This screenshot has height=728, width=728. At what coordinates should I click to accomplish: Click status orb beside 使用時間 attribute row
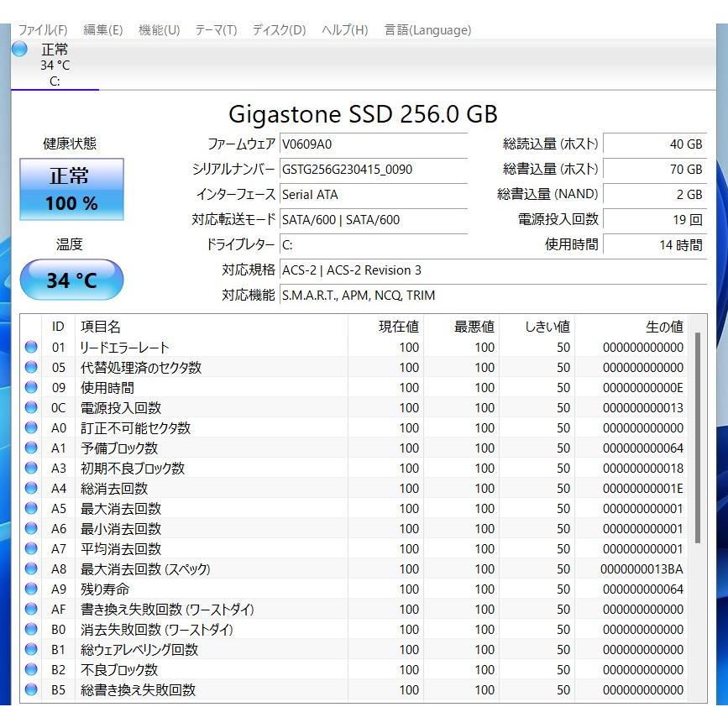pyautogui.click(x=31, y=387)
